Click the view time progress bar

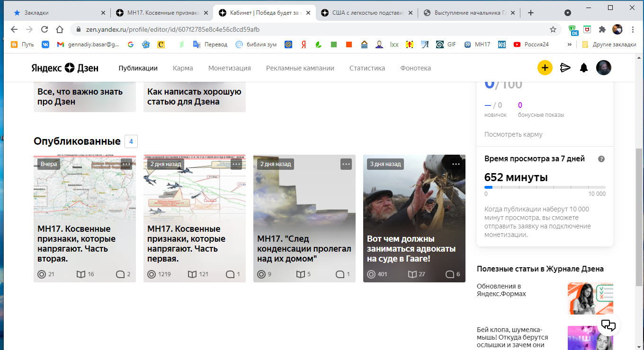[545, 187]
